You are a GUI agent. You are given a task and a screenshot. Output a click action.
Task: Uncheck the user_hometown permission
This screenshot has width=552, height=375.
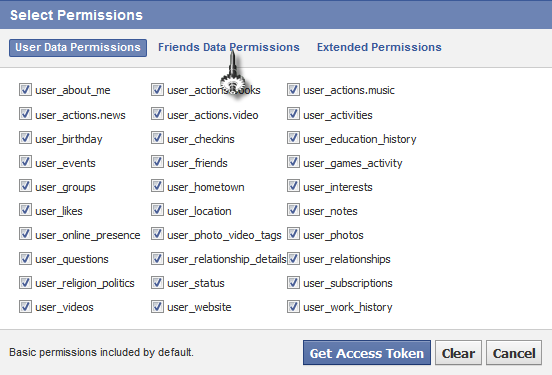[157, 186]
